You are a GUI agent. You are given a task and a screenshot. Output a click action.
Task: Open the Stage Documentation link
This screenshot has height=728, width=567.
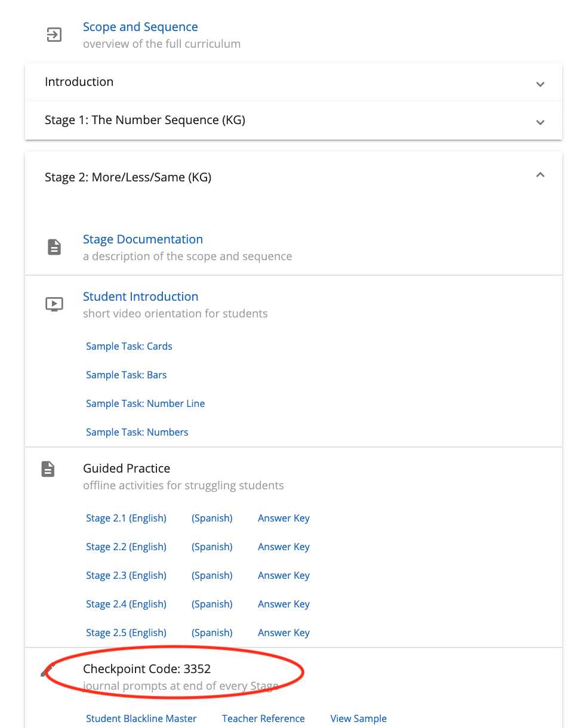(x=143, y=239)
